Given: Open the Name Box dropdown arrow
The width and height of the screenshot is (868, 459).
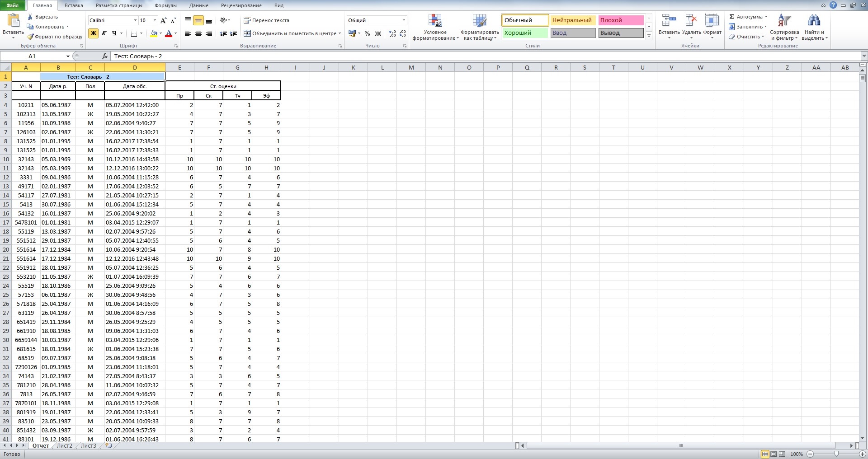Looking at the screenshot, I should tap(68, 56).
